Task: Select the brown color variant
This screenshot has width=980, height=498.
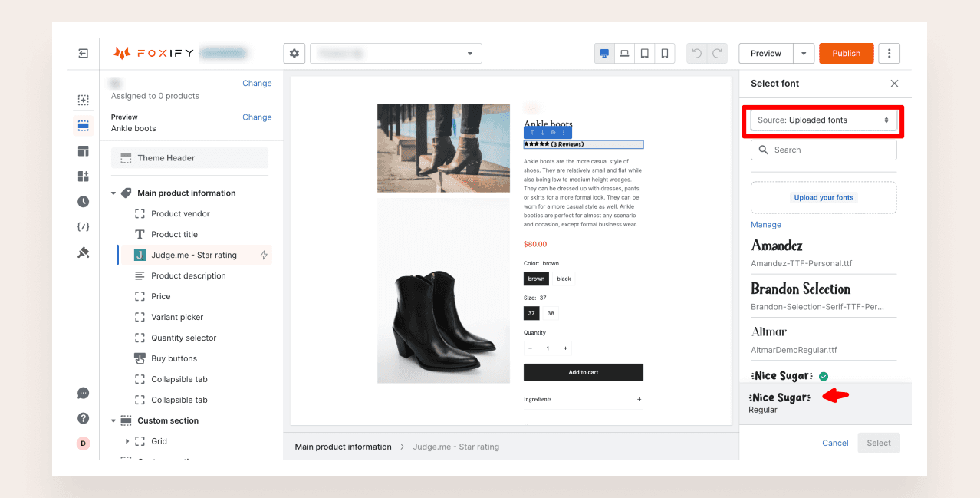Action: (536, 279)
